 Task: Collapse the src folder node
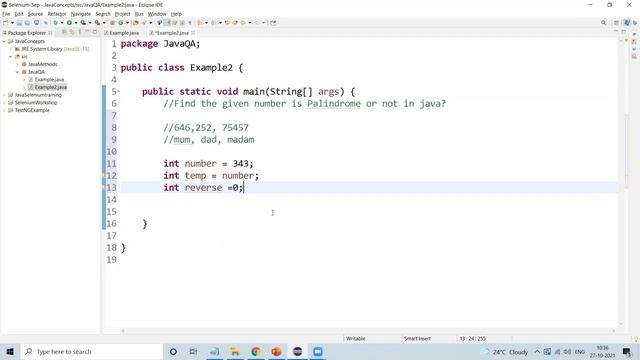click(11, 57)
